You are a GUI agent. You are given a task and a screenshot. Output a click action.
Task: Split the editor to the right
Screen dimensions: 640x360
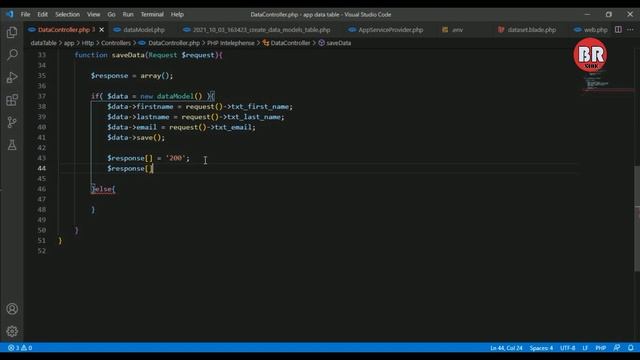click(618, 29)
